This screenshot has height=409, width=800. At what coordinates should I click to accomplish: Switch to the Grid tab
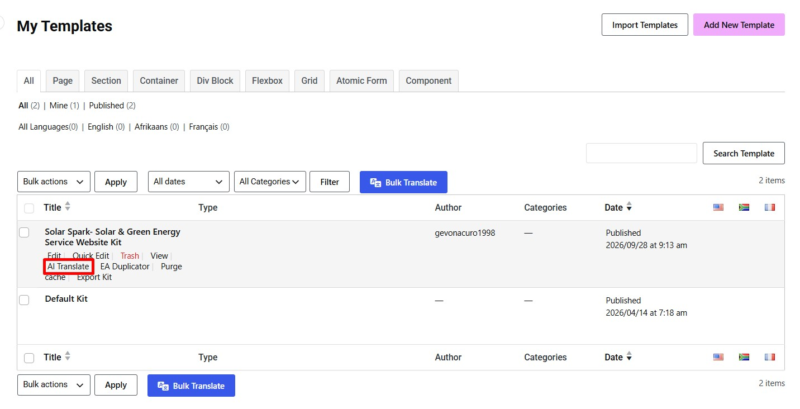click(309, 81)
